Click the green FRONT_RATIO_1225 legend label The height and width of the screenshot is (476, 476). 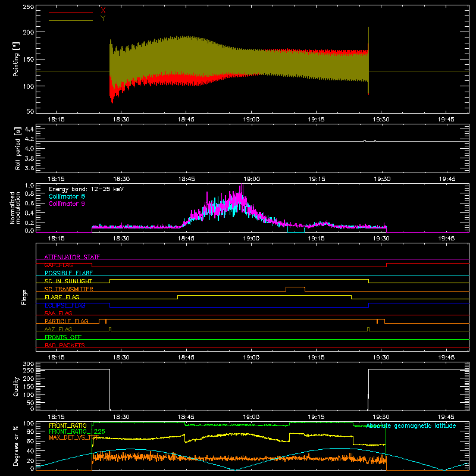pos(77,431)
